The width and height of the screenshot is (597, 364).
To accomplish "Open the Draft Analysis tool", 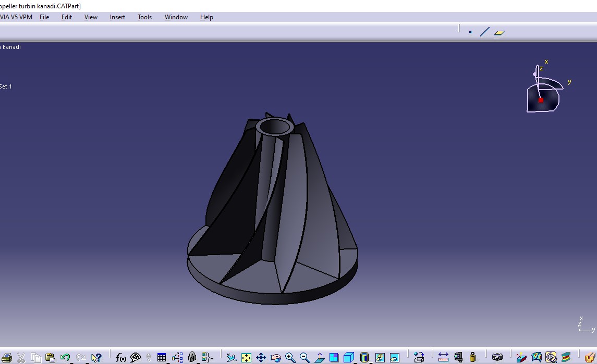I will pyautogui.click(x=521, y=358).
